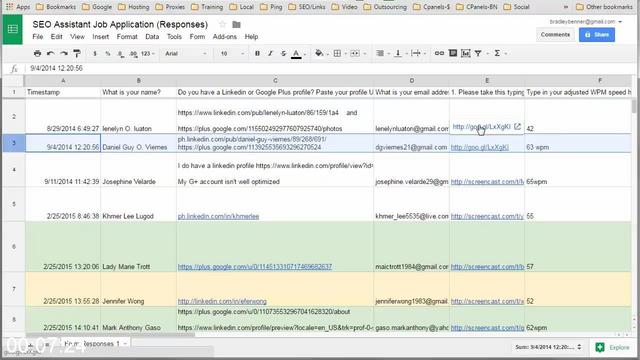Click the Insert chart icon
The width and height of the screenshot is (640, 360).
pyautogui.click(x=465, y=53)
